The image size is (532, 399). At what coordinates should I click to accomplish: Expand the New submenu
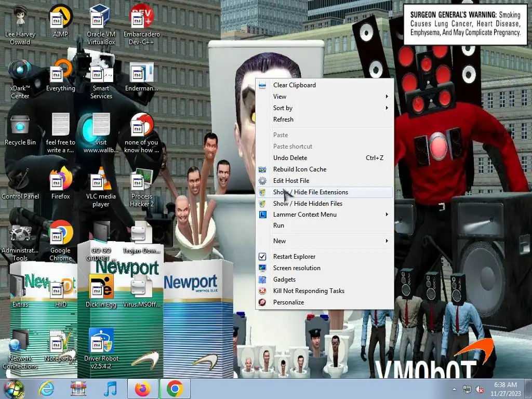pyautogui.click(x=325, y=241)
